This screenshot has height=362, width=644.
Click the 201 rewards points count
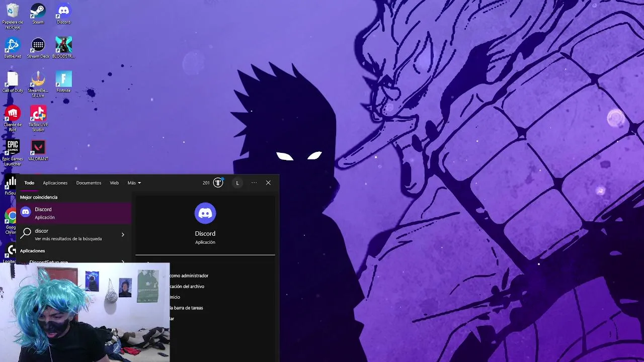(206, 183)
